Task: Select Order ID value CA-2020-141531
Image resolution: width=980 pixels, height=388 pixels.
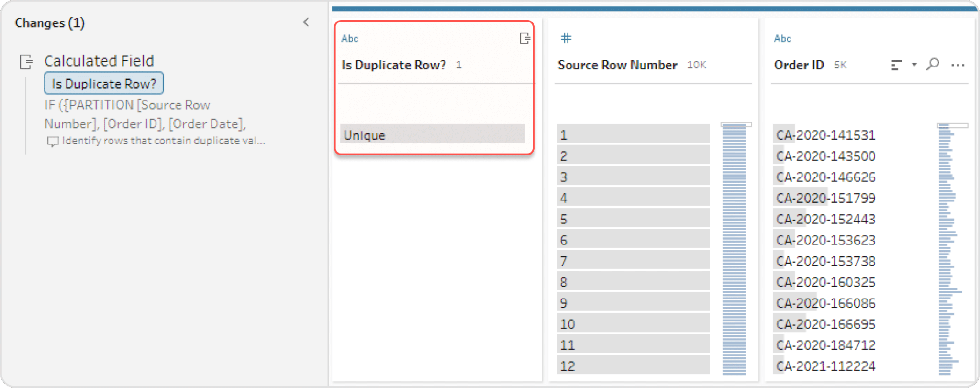Action: [824, 135]
